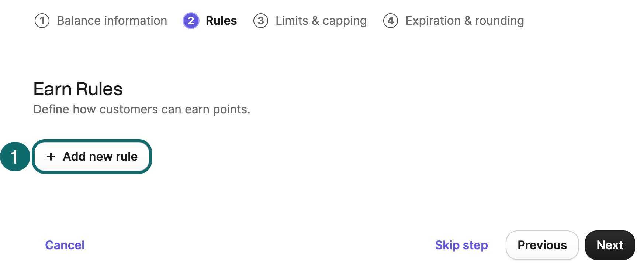Open the Expiration & rounding step

pos(464,21)
